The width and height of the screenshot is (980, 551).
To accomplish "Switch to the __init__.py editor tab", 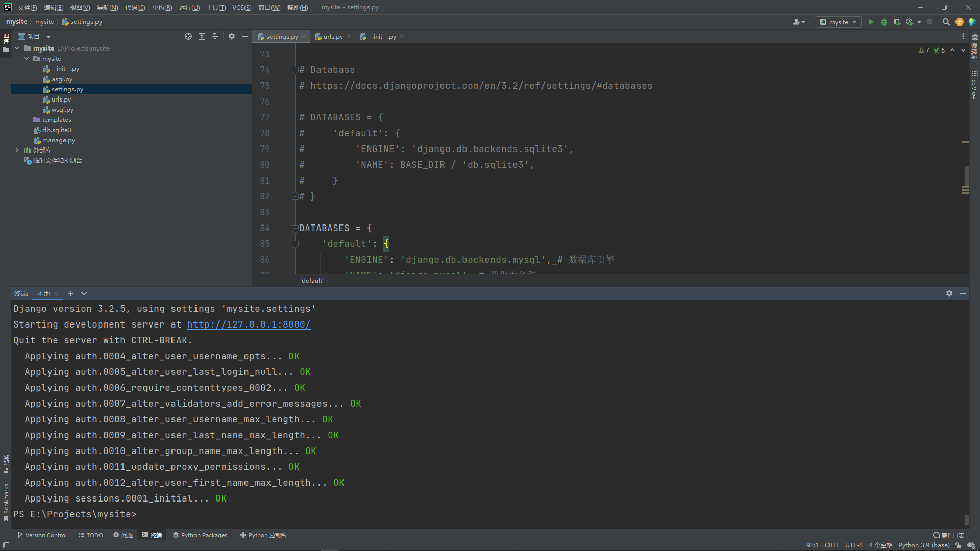I will (x=382, y=36).
